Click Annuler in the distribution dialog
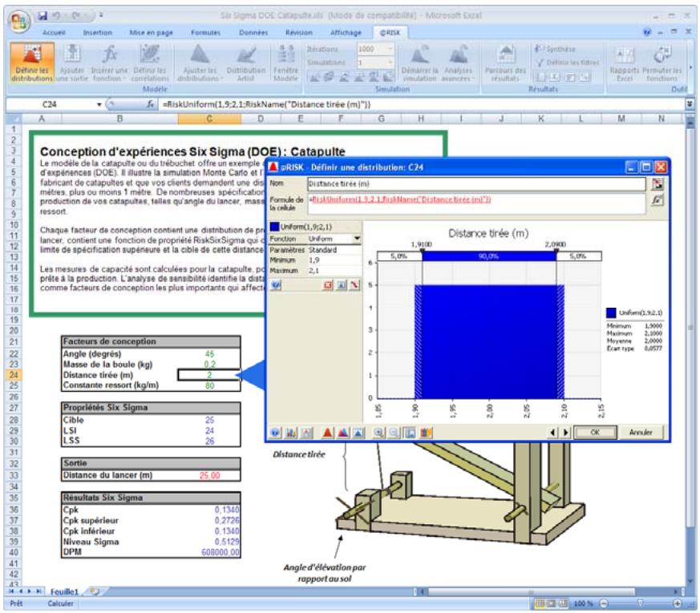700x613 pixels. (641, 433)
